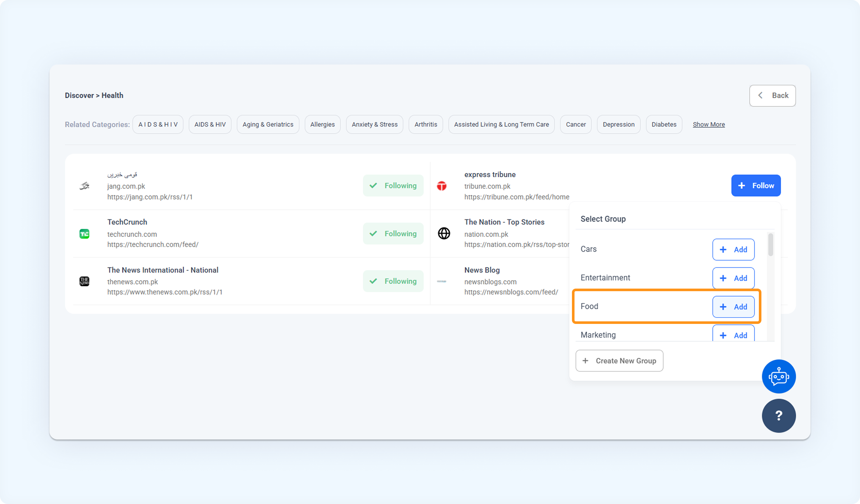
Task: Open the Allergies category
Action: tap(322, 125)
